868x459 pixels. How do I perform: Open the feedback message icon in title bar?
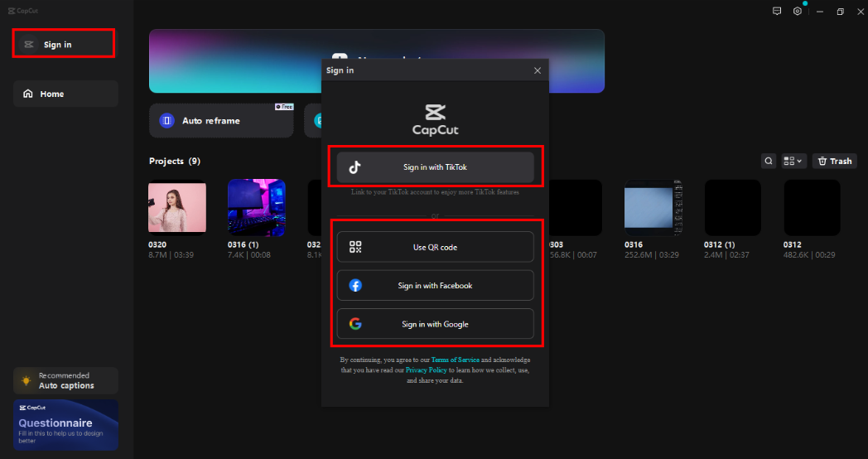point(777,11)
